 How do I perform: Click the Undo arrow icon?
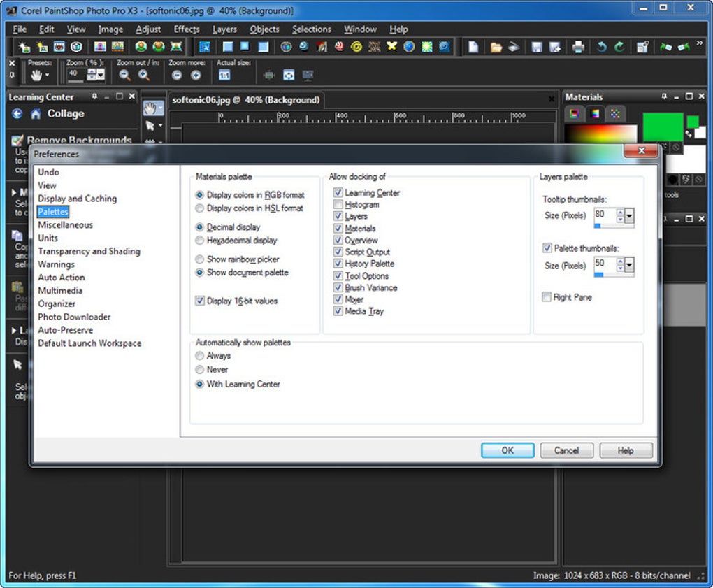click(601, 48)
